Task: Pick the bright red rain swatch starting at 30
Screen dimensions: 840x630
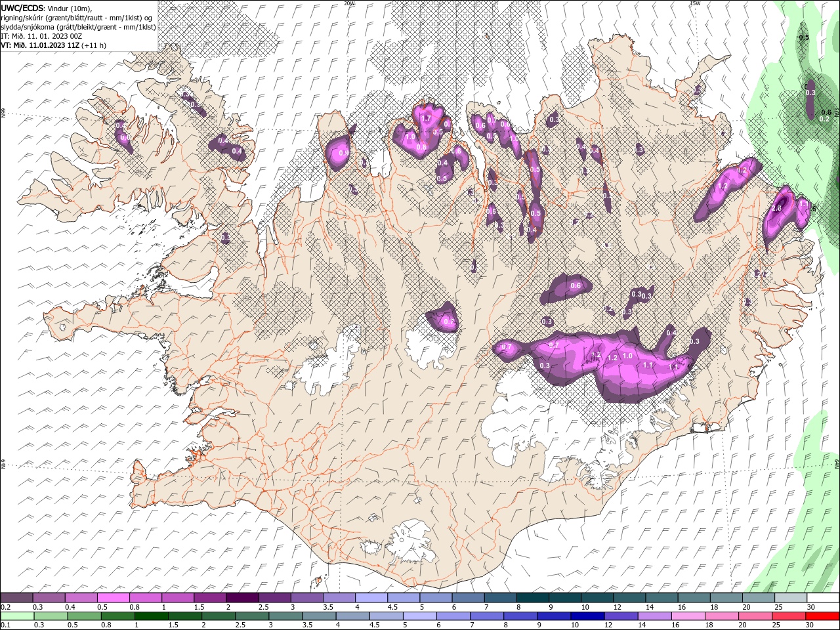Action: click(823, 616)
